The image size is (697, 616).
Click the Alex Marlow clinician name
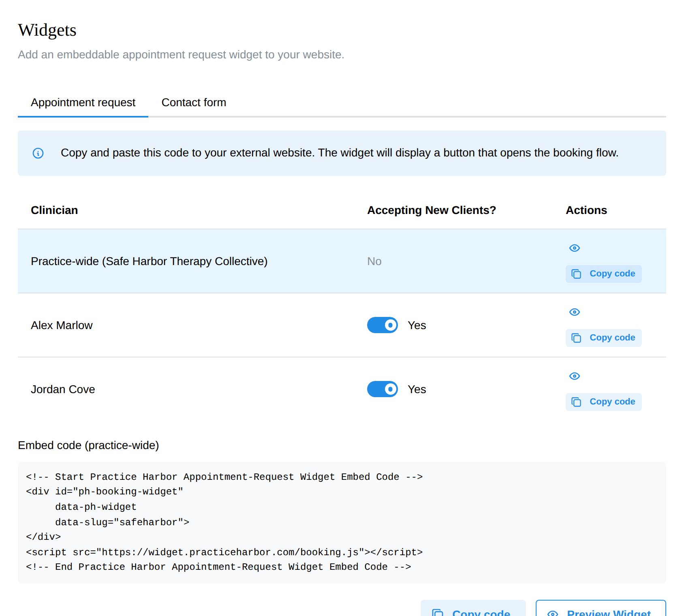tap(62, 325)
